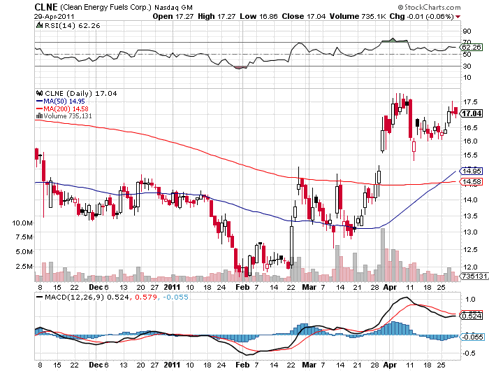Screen dimensions: 489x371
Task: Click Dec on the date axis under the MACD panel
Action: (x=96, y=365)
